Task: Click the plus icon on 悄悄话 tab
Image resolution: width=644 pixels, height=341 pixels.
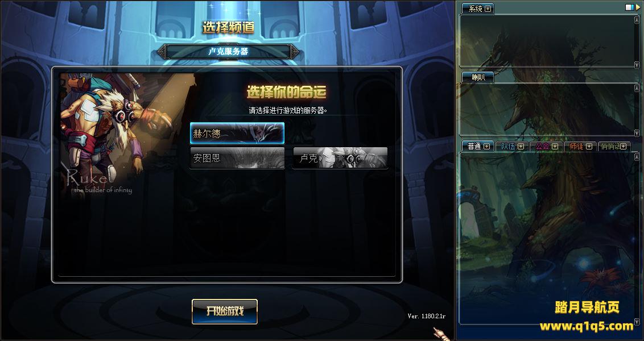Action: pyautogui.click(x=623, y=146)
